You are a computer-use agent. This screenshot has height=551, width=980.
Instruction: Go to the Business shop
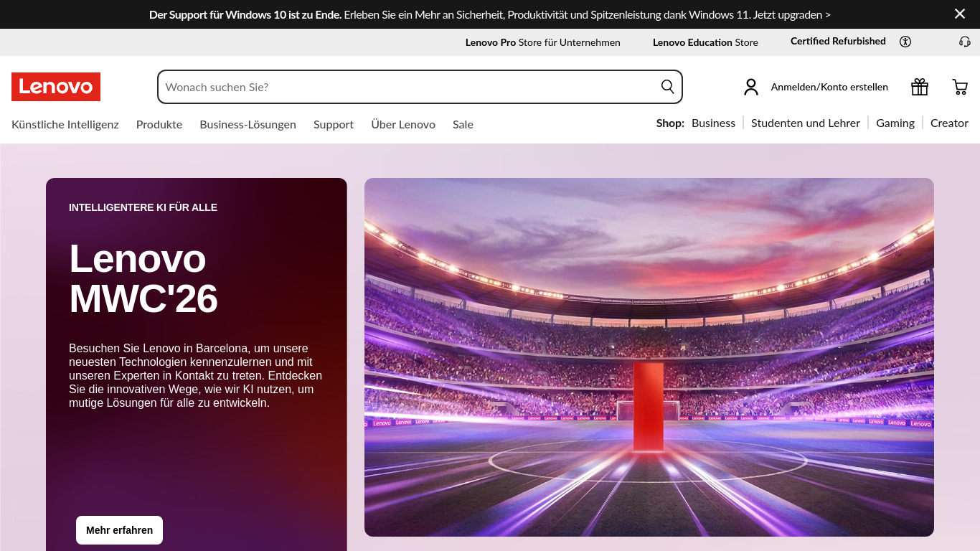pos(713,123)
